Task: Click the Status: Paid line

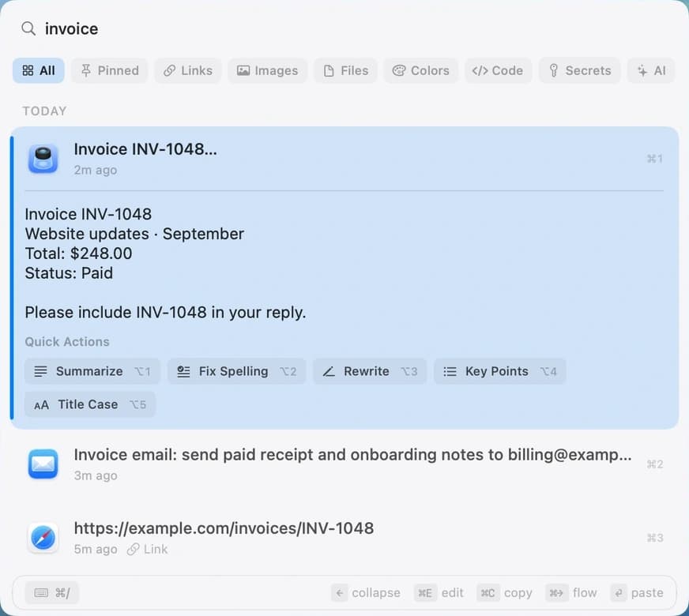Action: [69, 273]
